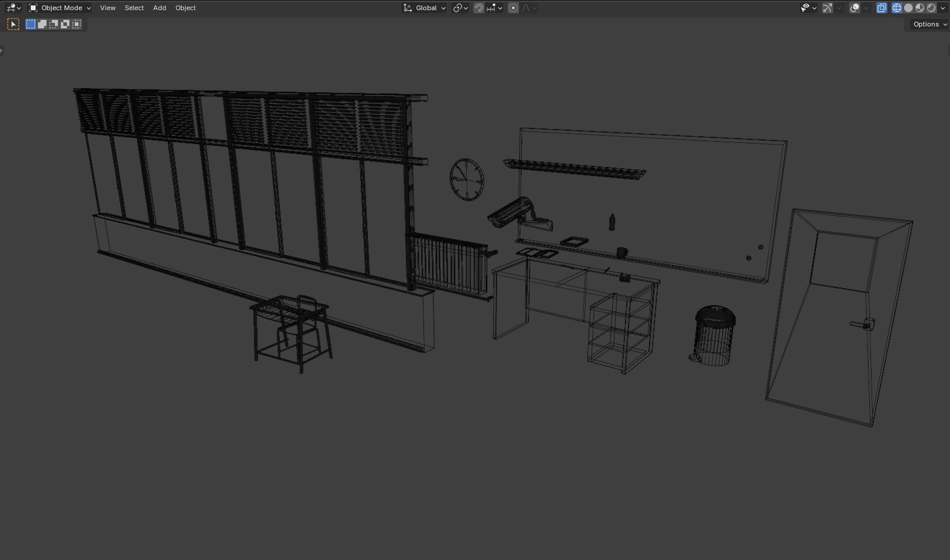Switch to Wireframe viewport shading
950x560 pixels.
[x=897, y=8]
